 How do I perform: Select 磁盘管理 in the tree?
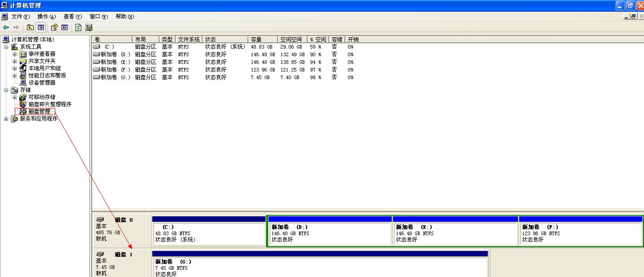[x=39, y=112]
